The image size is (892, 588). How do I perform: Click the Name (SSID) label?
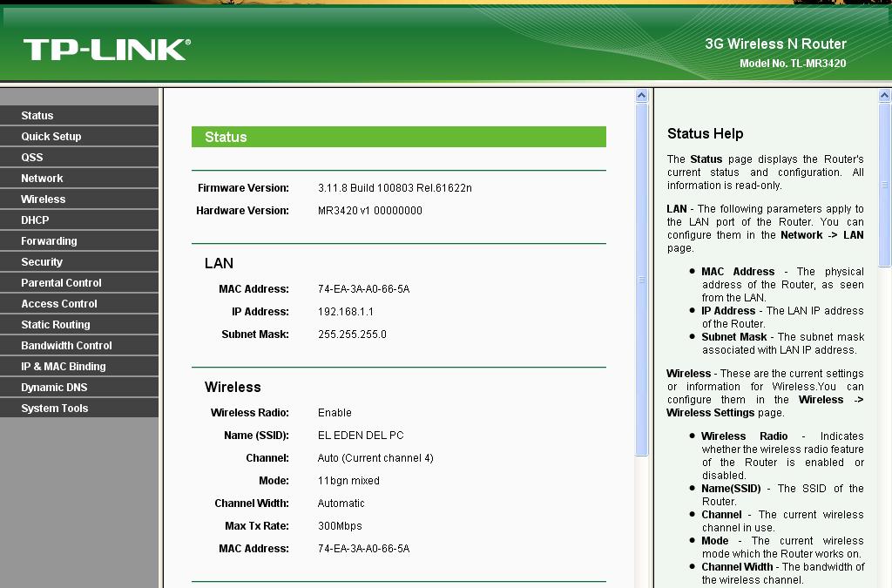(x=256, y=436)
